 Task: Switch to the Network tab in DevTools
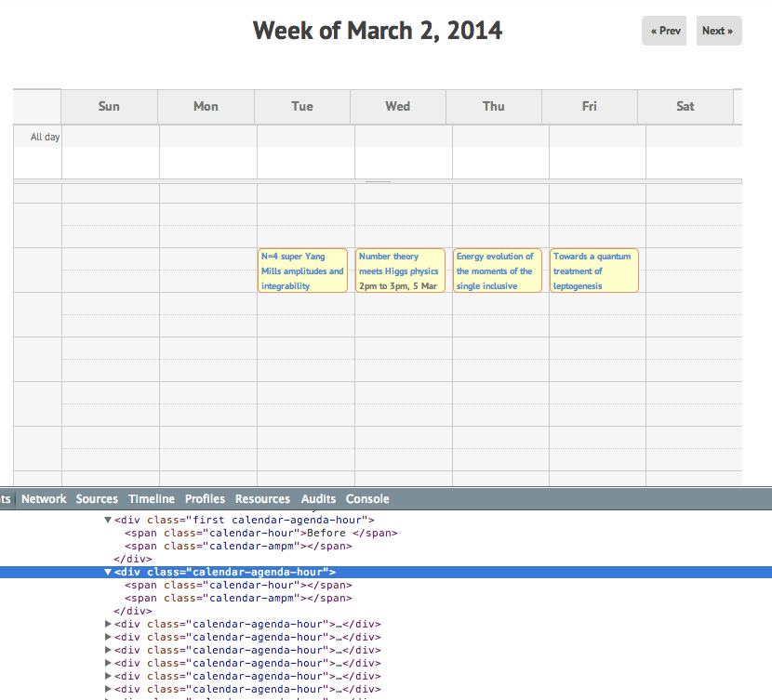(x=44, y=499)
